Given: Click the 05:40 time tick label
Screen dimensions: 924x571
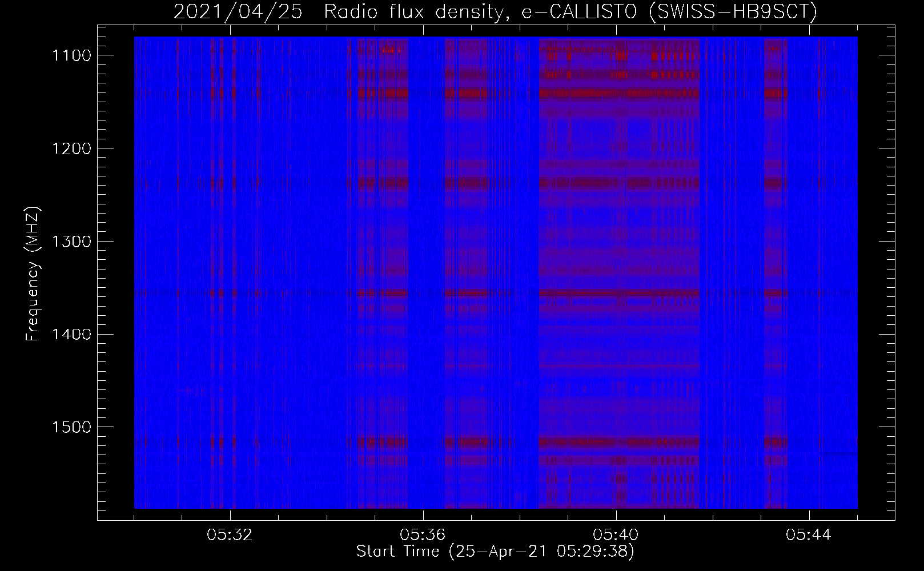Looking at the screenshot, I should pos(616,535).
